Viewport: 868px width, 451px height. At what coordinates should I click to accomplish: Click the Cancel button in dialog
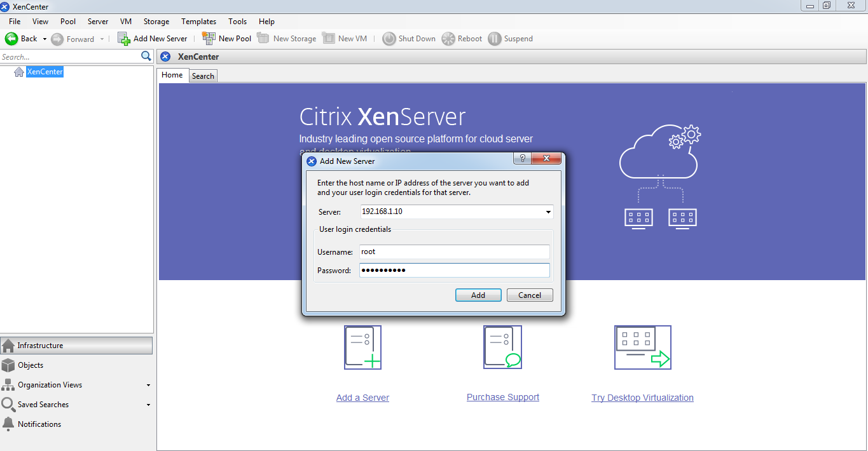(530, 295)
